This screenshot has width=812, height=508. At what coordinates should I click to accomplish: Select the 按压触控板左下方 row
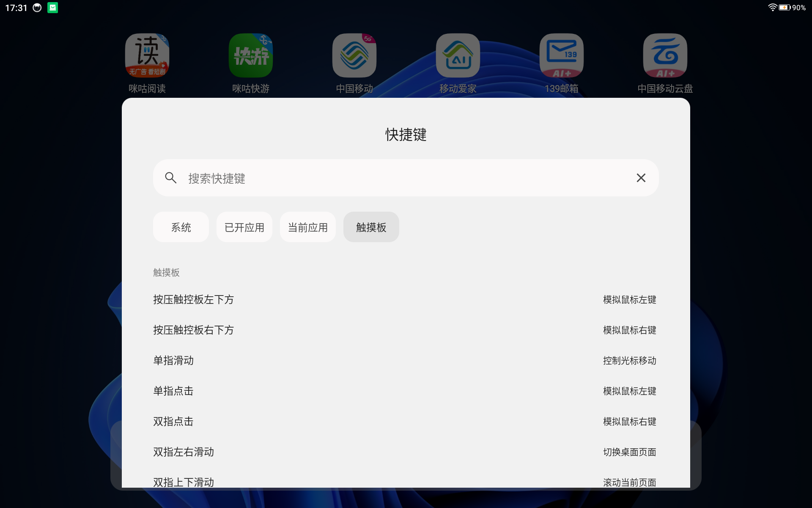[405, 300]
